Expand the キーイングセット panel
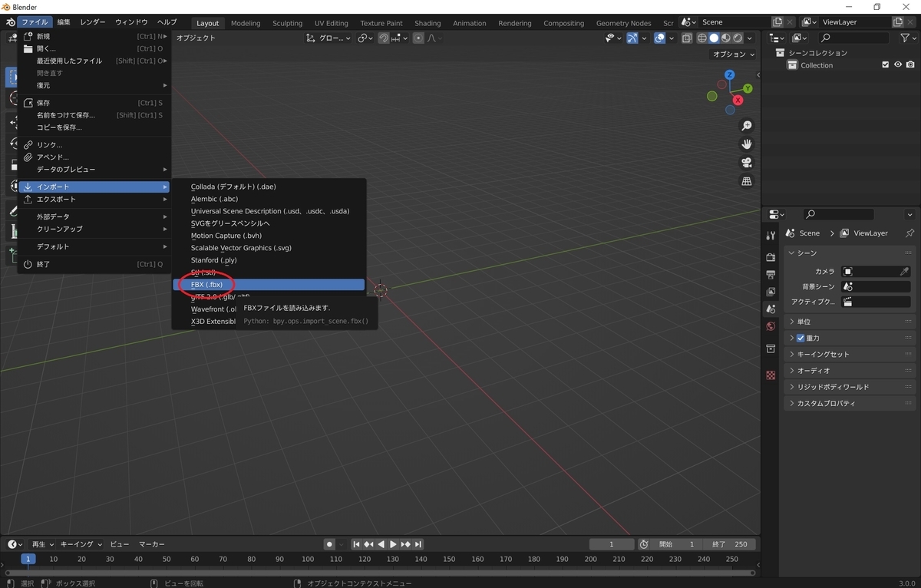This screenshot has width=921, height=588. pos(850,355)
